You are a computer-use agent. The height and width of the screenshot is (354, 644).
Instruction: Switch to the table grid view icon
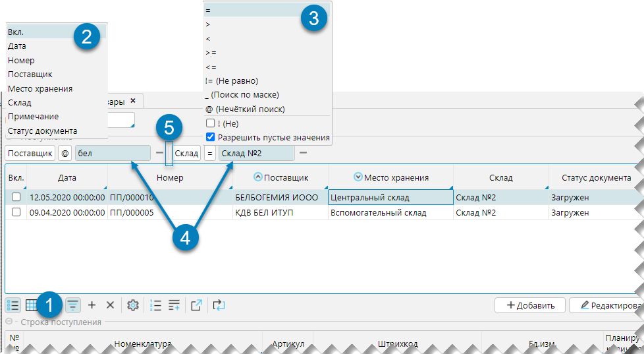click(31, 305)
